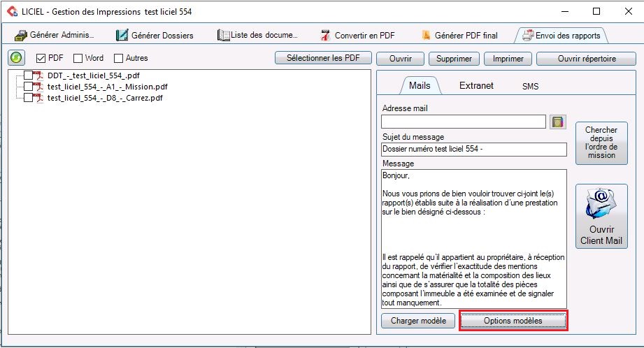Check the box for test_liciel_554_-_A1_-_Mission.pdf
Screen dimensions: 644x348
pos(28,87)
